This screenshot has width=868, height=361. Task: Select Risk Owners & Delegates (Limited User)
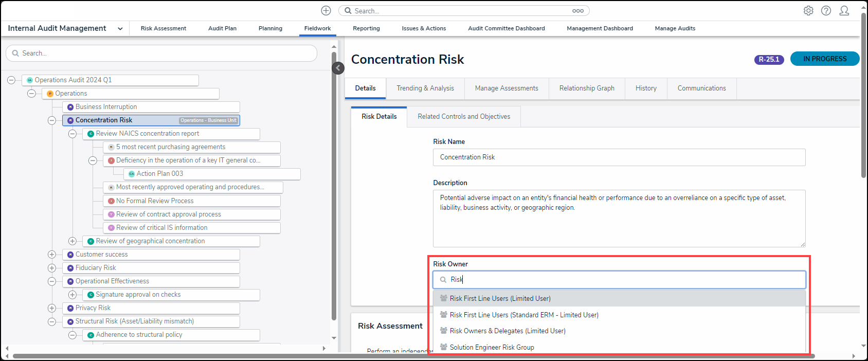(x=507, y=331)
